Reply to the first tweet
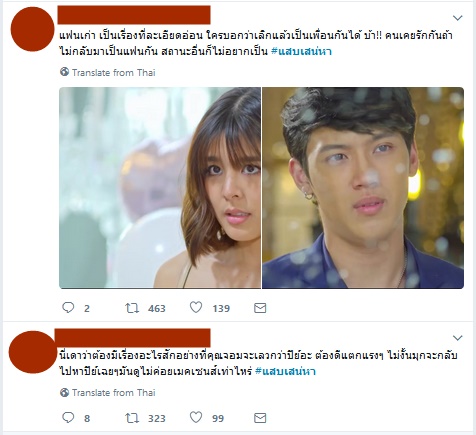The image size is (476, 435). pos(68,307)
